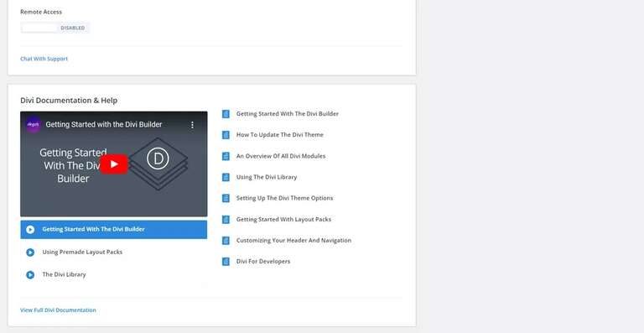This screenshot has width=644, height=333.
Task: Play the Getting Started YouTube video
Action: [x=114, y=164]
